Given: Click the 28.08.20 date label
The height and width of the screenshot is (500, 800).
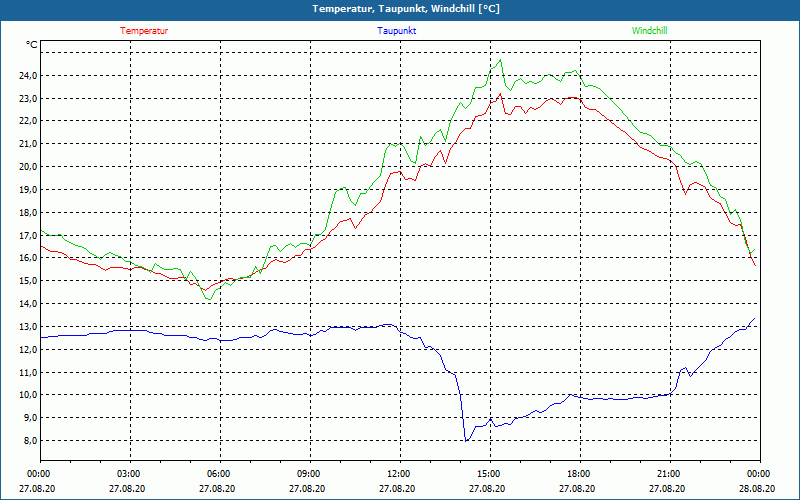Looking at the screenshot, I should pos(757,488).
